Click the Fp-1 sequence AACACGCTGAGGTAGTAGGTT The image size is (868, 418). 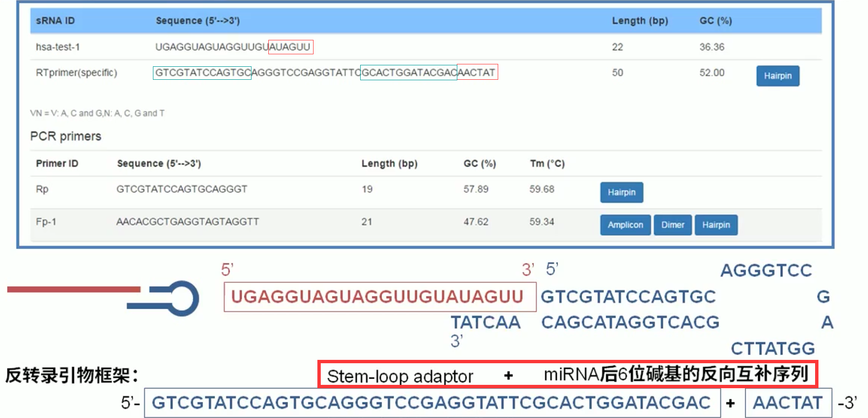[188, 221]
